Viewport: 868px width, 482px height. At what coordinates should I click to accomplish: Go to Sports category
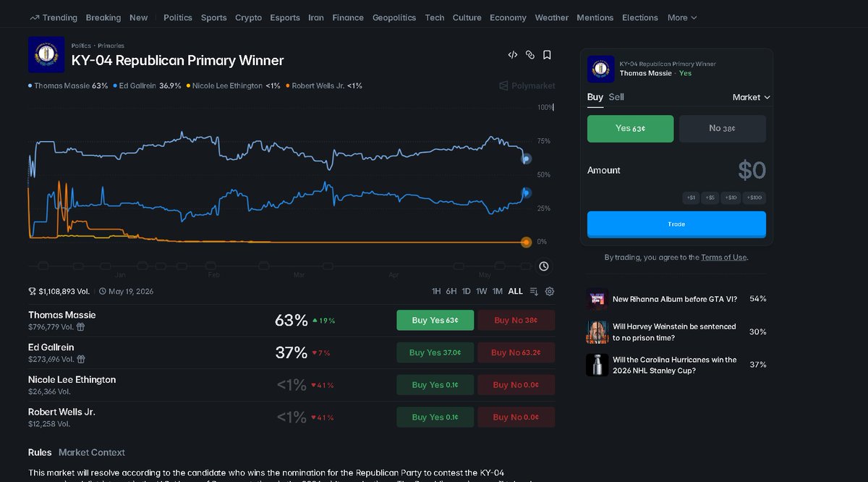(213, 17)
